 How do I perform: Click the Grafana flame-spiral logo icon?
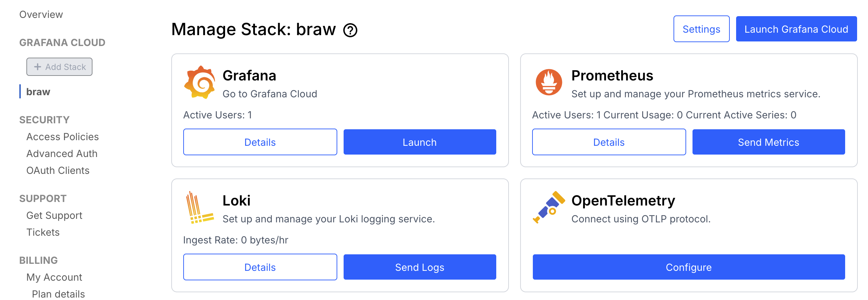point(199,82)
